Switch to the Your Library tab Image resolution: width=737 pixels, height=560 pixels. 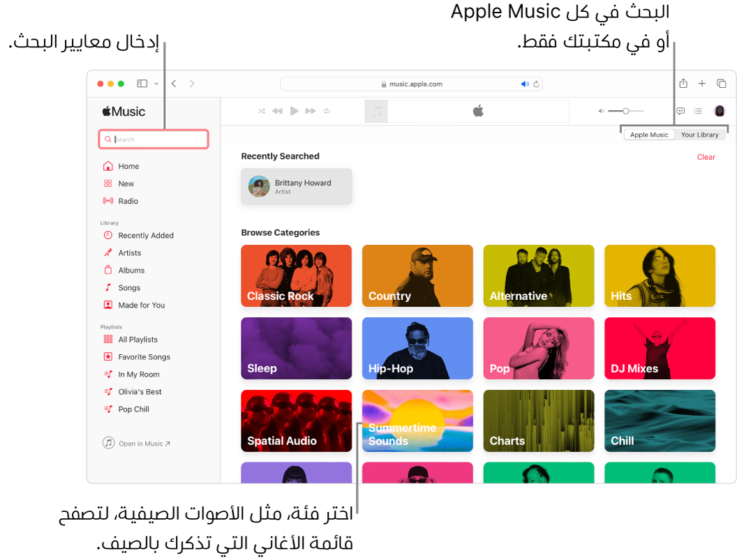pos(699,135)
